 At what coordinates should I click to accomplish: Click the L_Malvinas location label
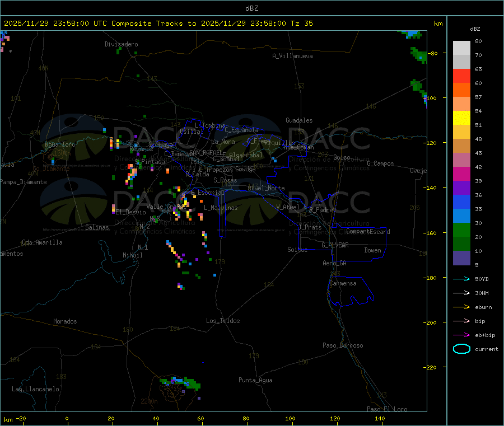point(221,208)
